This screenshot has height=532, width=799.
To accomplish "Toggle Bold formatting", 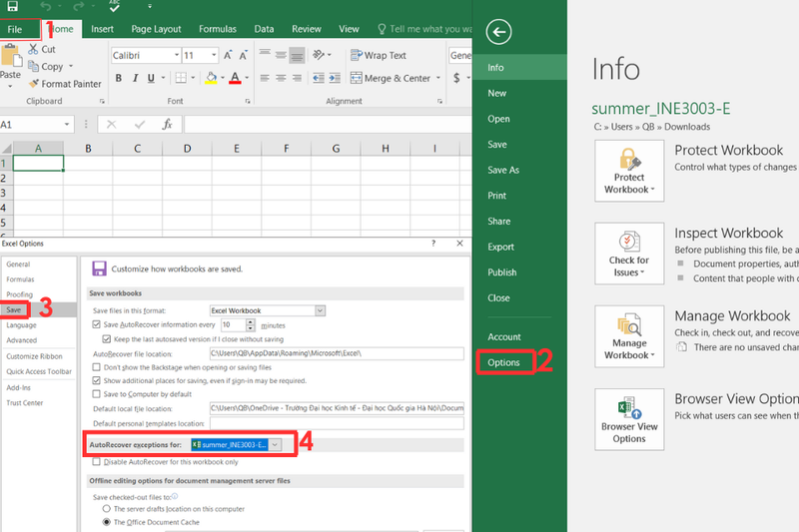I will [x=119, y=78].
